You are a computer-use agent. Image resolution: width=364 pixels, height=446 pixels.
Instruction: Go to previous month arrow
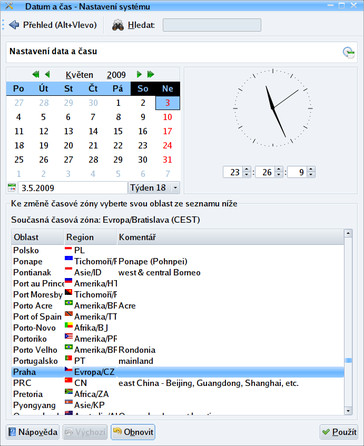[47, 74]
